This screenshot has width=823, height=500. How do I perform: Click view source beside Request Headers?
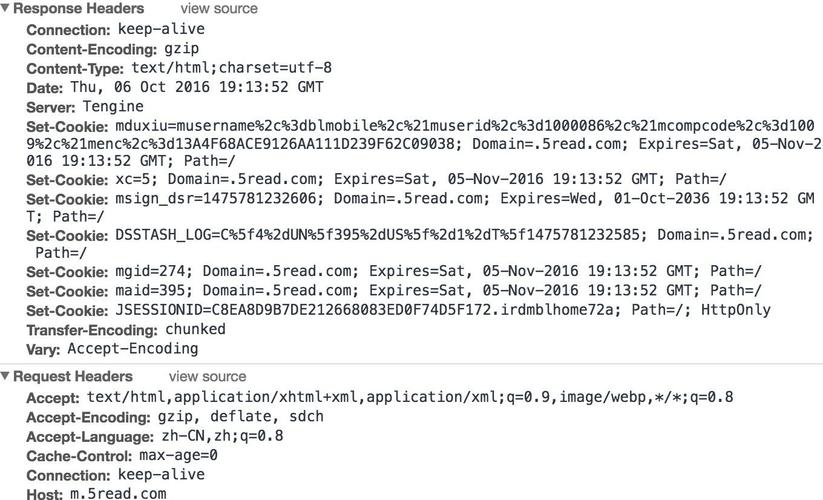207,376
